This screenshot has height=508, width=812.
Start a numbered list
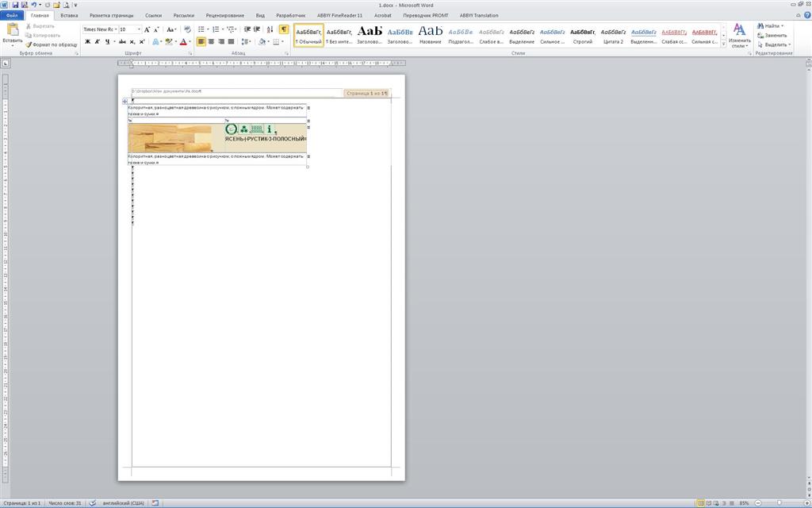coord(216,29)
